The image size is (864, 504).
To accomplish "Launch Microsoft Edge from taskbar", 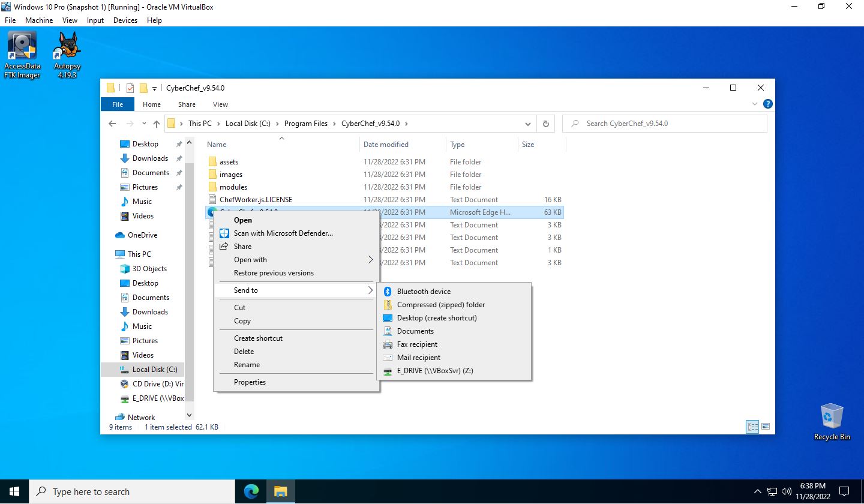I will pyautogui.click(x=251, y=491).
